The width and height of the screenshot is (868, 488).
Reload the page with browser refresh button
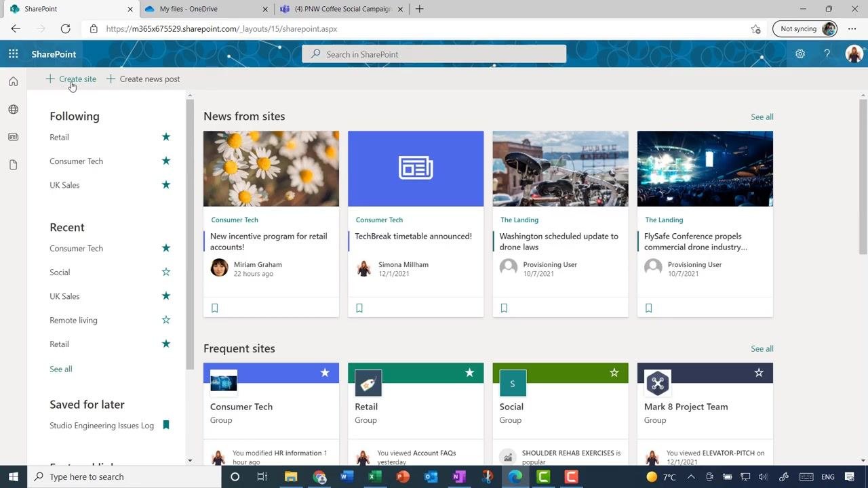point(65,28)
